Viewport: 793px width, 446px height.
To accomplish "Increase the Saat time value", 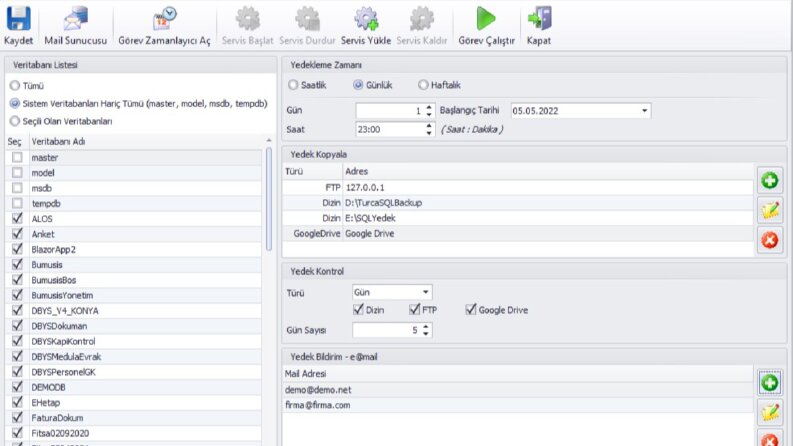I will point(429,126).
